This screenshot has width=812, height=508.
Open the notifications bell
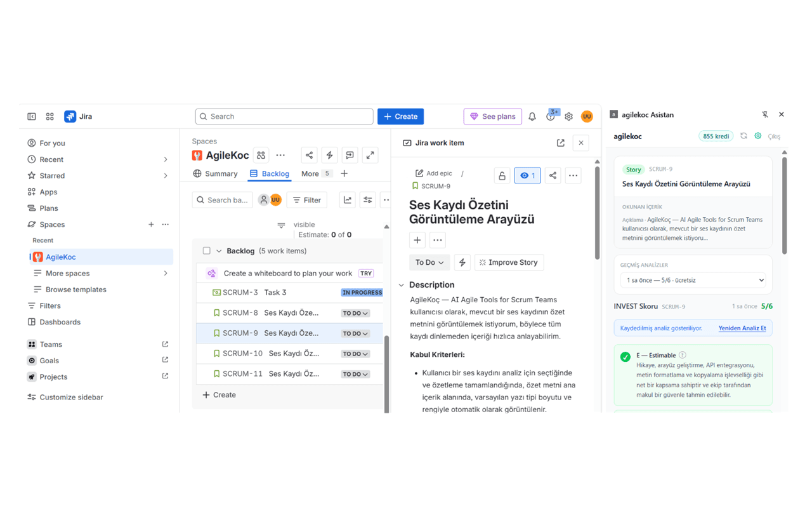(532, 116)
